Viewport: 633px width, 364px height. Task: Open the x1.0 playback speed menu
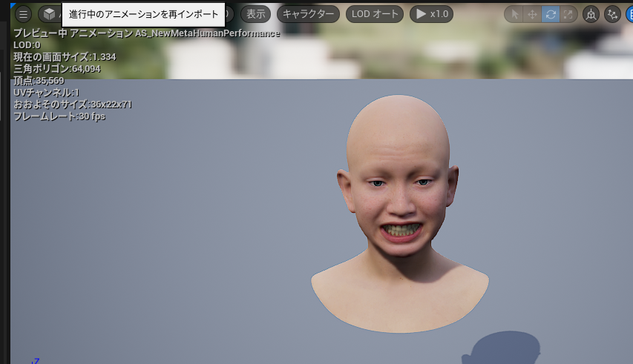[432, 14]
